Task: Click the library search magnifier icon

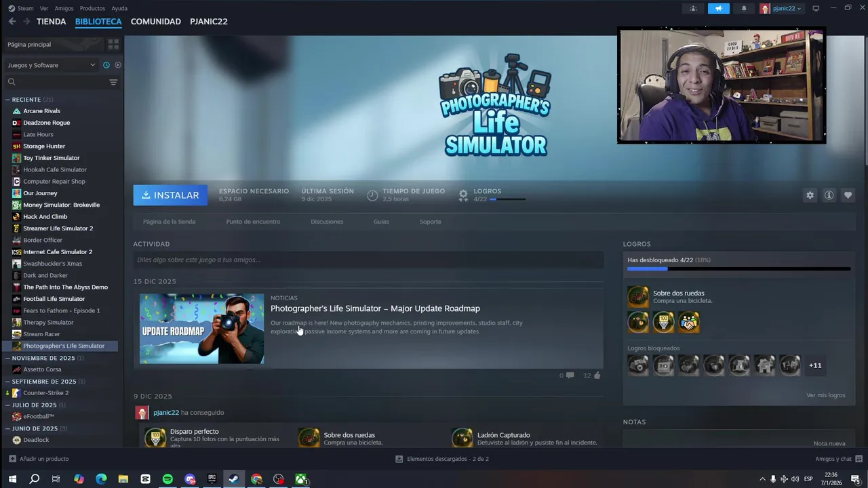Action: [x=12, y=82]
